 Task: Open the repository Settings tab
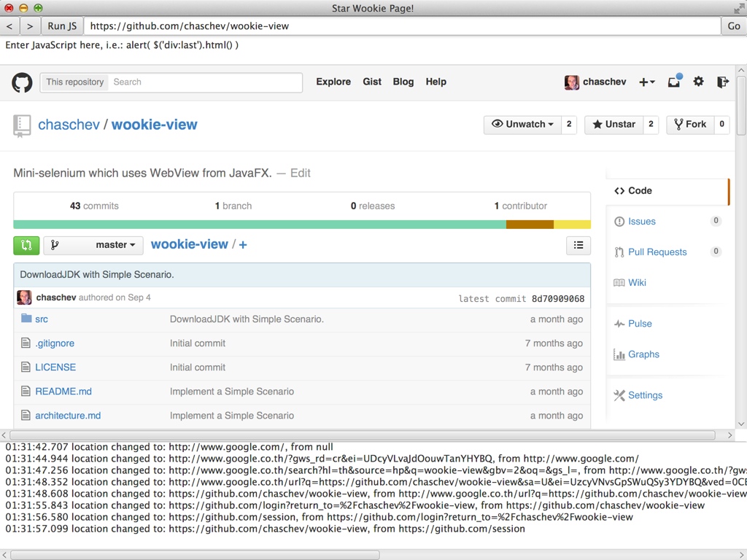[645, 395]
